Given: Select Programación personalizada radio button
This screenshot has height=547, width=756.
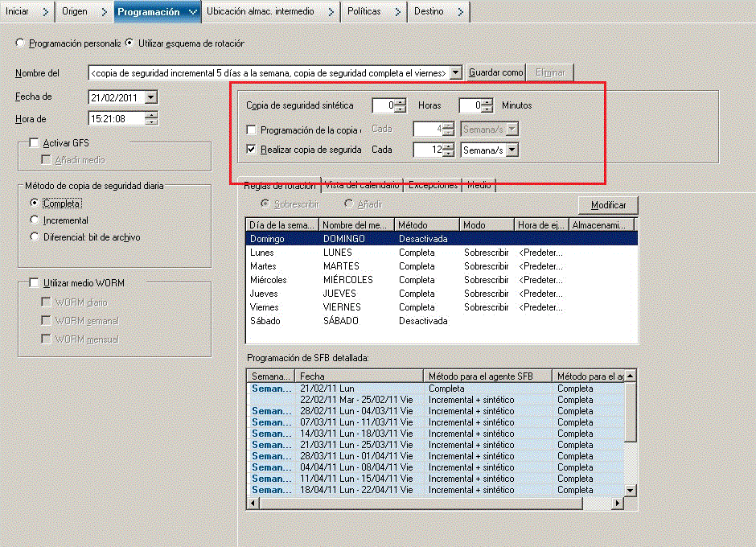Looking at the screenshot, I should click(x=20, y=43).
